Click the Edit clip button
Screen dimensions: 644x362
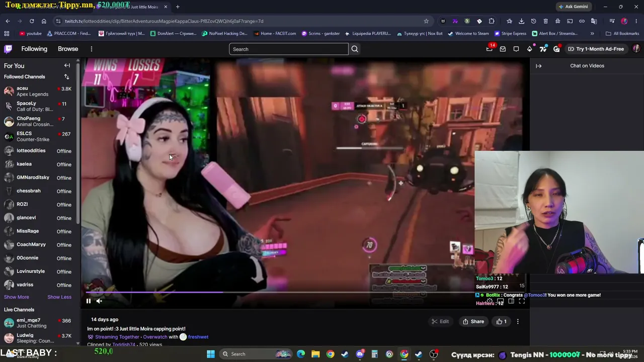tap(440, 321)
